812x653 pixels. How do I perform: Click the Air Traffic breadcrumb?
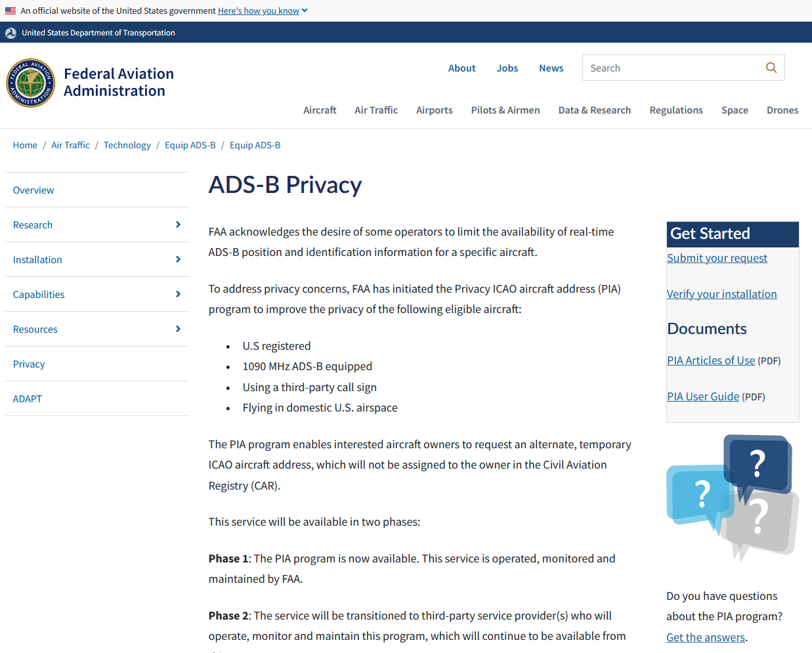coord(70,145)
